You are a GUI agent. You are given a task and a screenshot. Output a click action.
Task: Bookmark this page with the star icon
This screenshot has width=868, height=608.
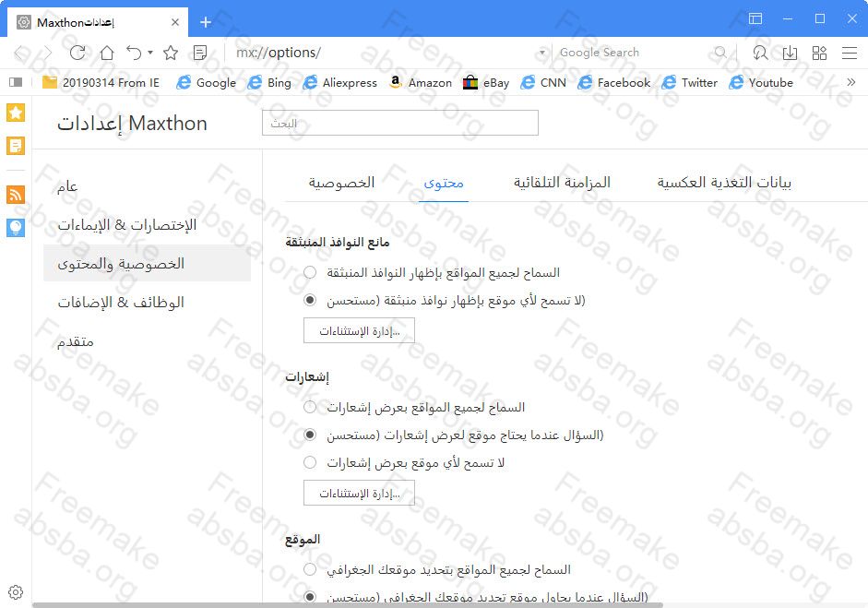click(x=171, y=53)
